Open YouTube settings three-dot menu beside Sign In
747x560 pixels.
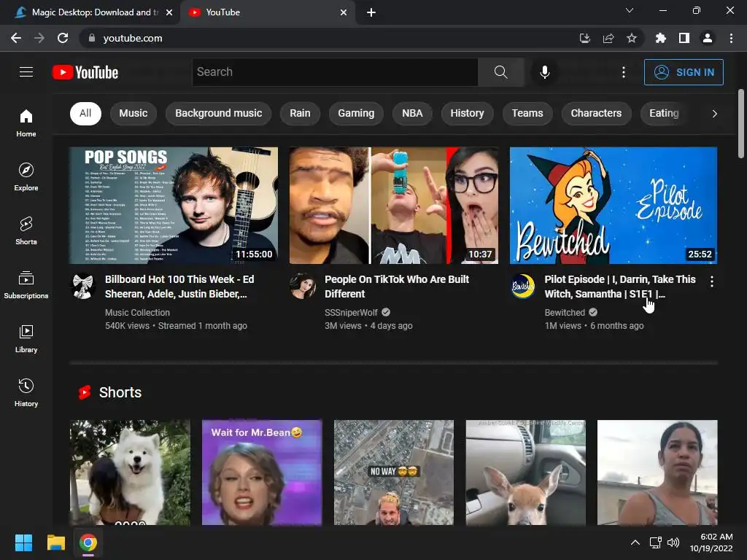pyautogui.click(x=624, y=72)
